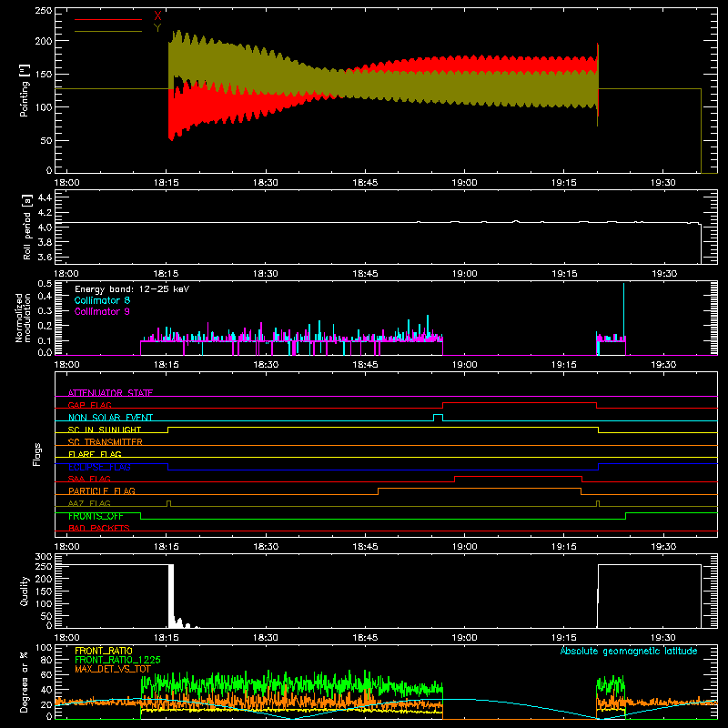Select the SAA_FLAG label

pos(89,479)
